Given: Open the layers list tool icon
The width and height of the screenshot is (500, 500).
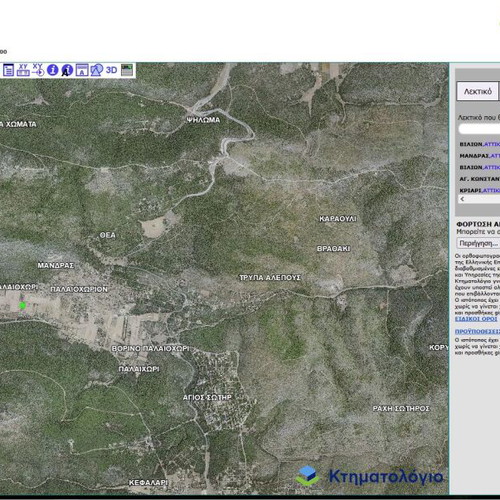Looking at the screenshot, I should (x=8, y=70).
